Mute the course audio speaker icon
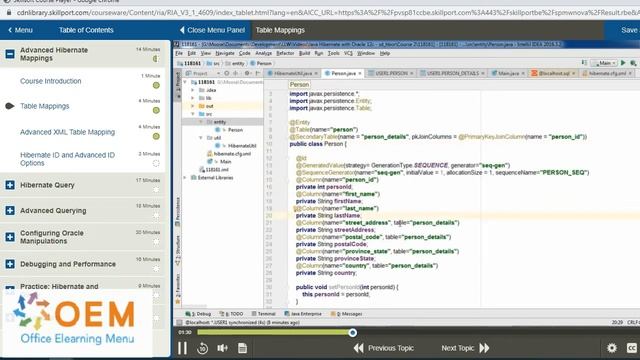 pos(222,348)
